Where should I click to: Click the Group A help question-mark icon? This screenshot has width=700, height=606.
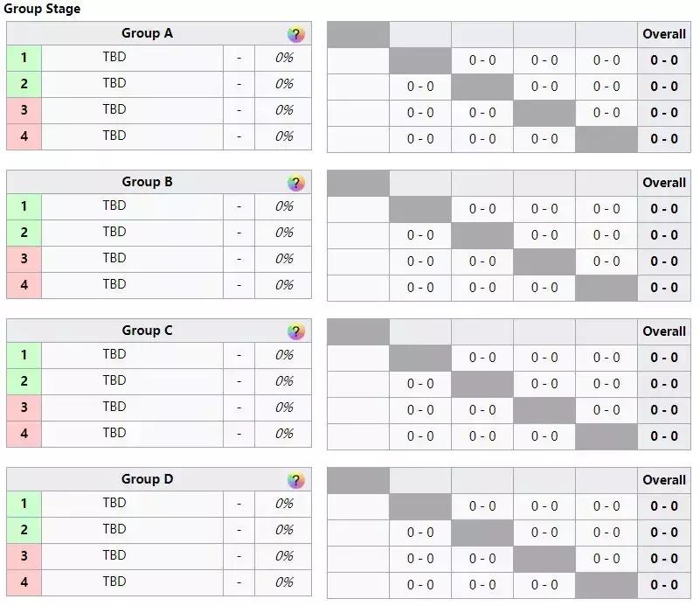(296, 35)
